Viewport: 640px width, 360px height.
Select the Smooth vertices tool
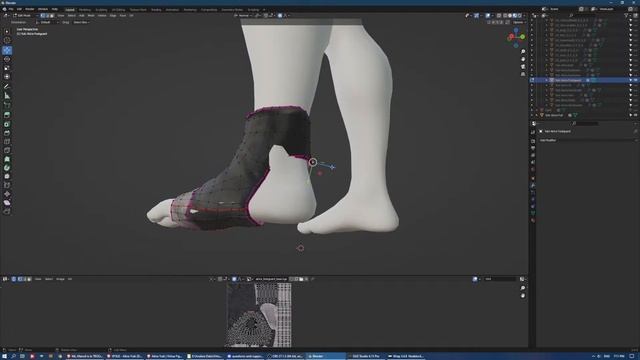point(7,176)
